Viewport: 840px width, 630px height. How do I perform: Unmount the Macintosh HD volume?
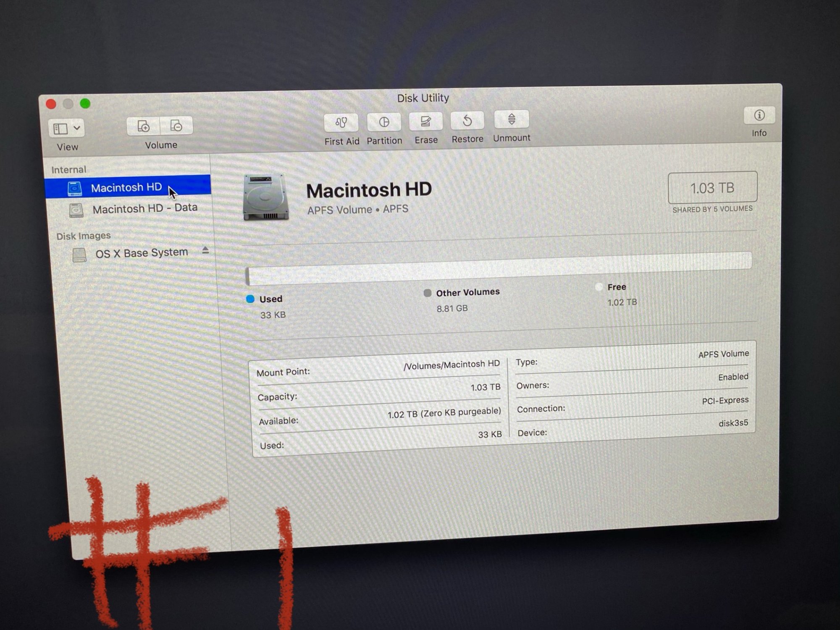coord(512,120)
